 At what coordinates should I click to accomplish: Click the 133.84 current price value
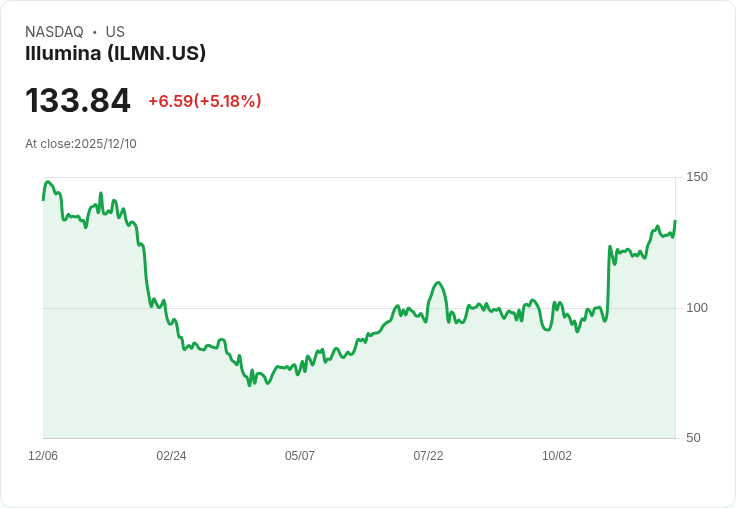coord(77,100)
